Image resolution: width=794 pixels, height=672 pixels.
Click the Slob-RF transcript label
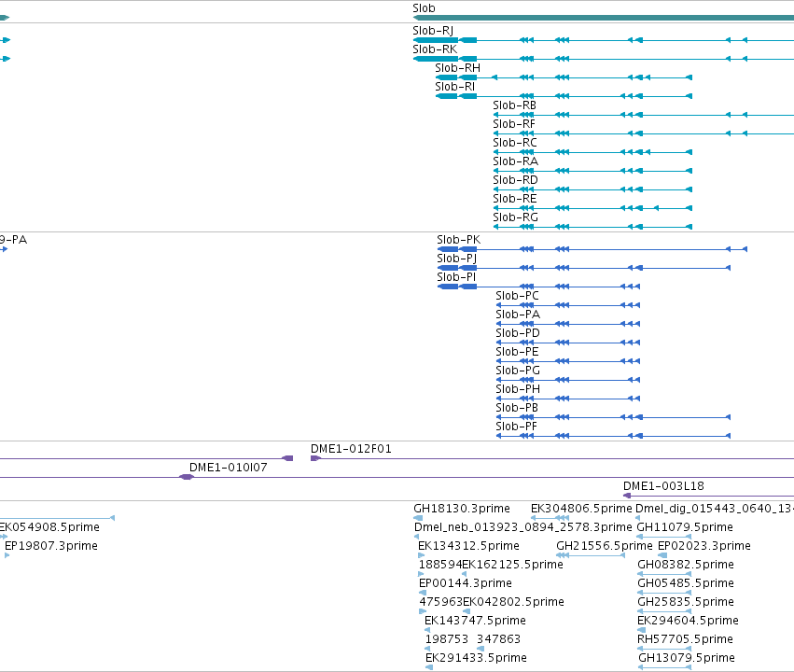point(514,124)
